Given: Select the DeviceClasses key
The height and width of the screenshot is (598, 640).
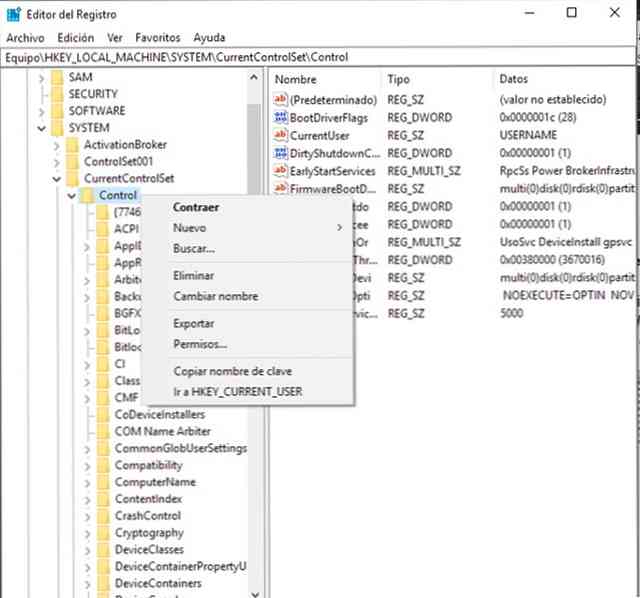Looking at the screenshot, I should click(148, 550).
